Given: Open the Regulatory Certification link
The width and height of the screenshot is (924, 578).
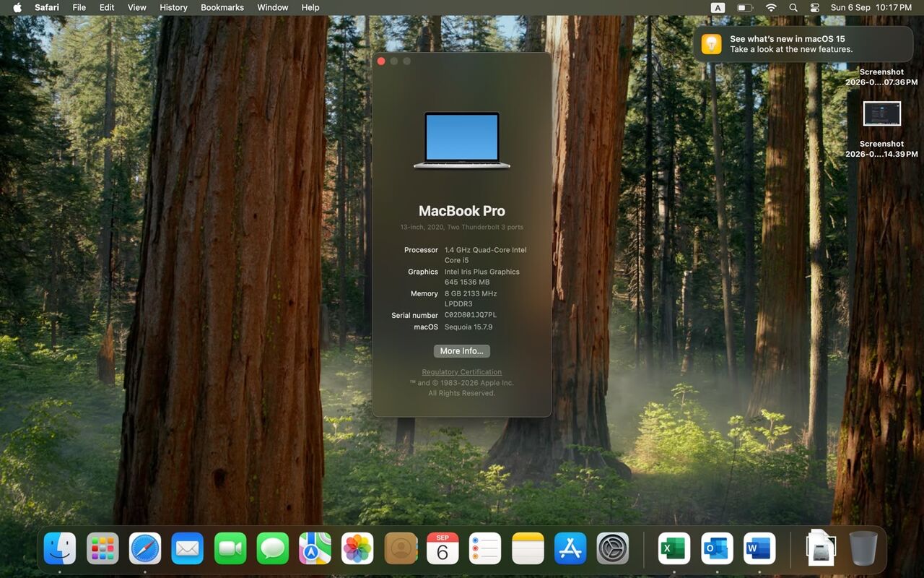Looking at the screenshot, I should [462, 372].
